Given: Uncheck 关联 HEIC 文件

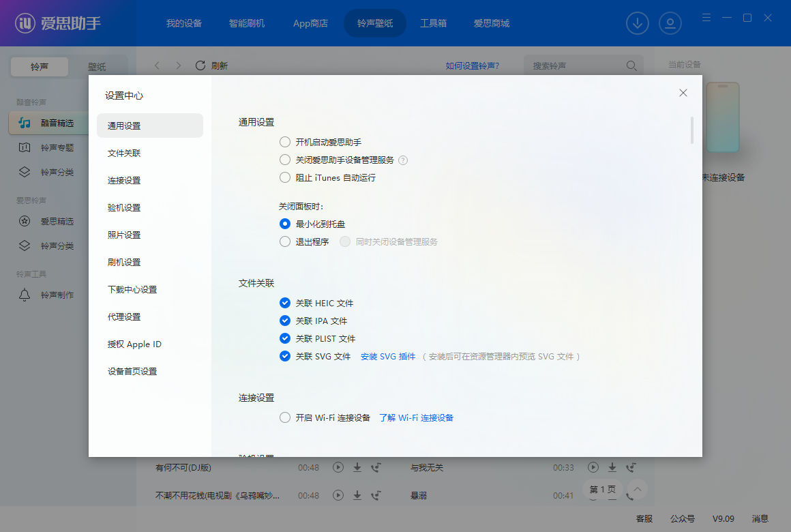Looking at the screenshot, I should click(284, 303).
